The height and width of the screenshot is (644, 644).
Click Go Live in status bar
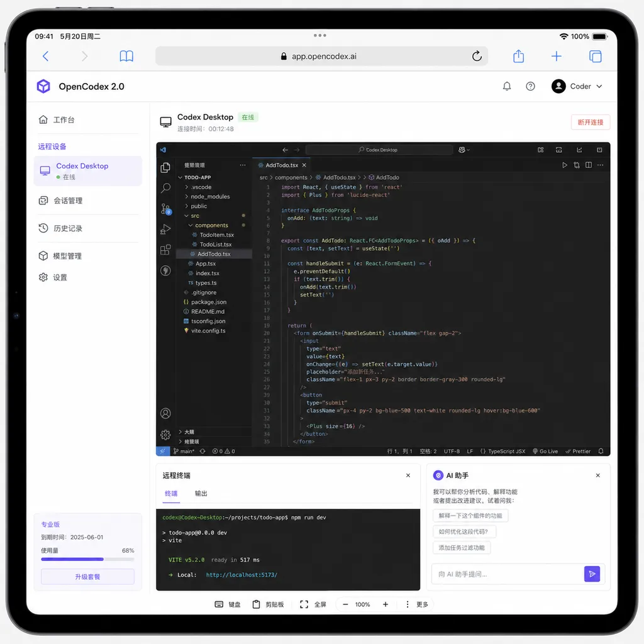tap(545, 451)
